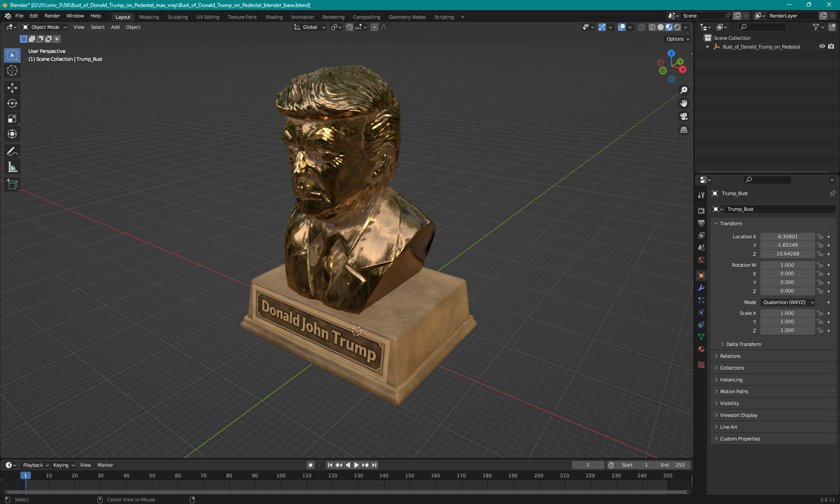This screenshot has width=840, height=504.
Task: Open the File menu
Action: click(x=19, y=16)
